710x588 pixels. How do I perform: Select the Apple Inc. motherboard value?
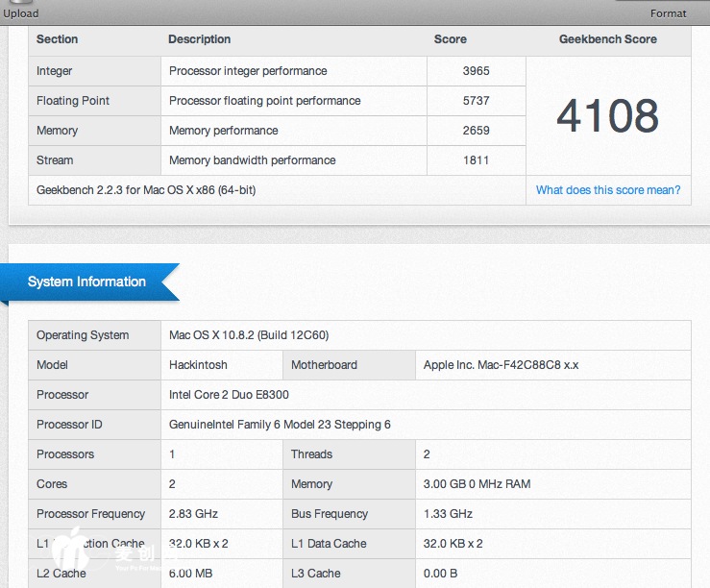tap(501, 365)
